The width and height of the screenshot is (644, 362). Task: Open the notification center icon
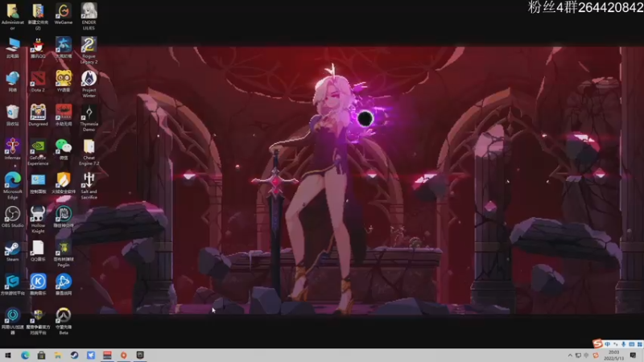click(x=633, y=356)
